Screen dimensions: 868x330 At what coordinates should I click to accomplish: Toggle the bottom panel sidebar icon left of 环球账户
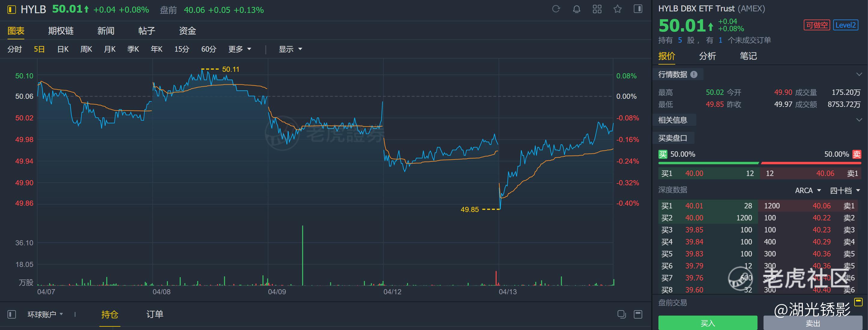tap(12, 314)
